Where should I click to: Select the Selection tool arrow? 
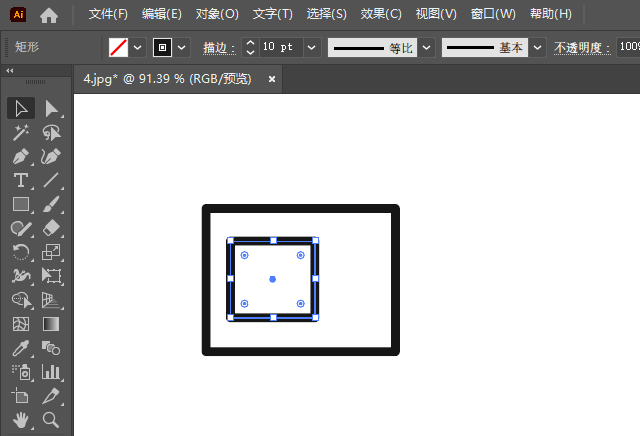coord(21,109)
